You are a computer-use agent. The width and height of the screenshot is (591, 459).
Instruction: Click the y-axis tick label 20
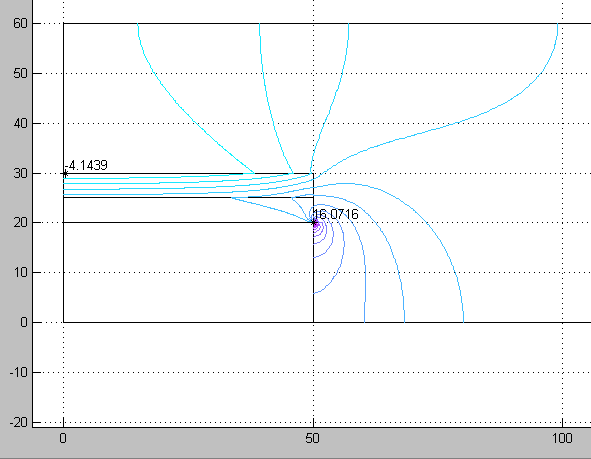pyautogui.click(x=20, y=223)
